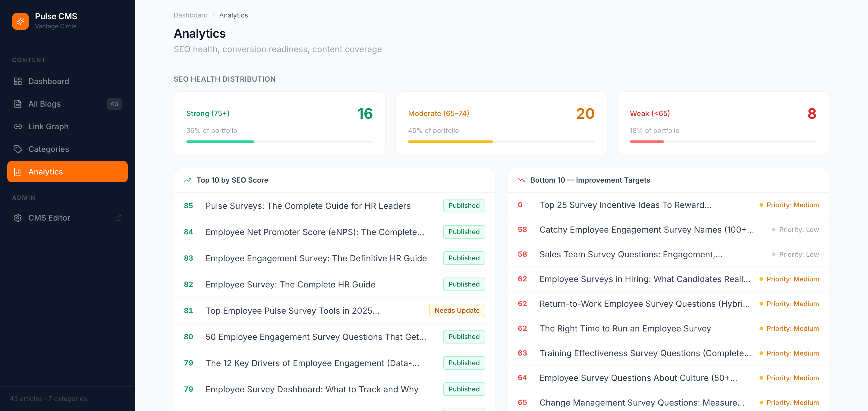The width and height of the screenshot is (868, 411).
Task: Click Priority: Low on Catchy Employee Engagement row
Action: pyautogui.click(x=795, y=230)
